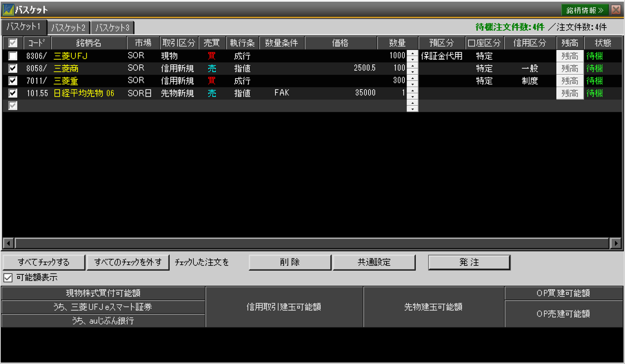Uncheck the 7011 三菱重 order checkbox
This screenshot has height=364, width=625.
13,81
